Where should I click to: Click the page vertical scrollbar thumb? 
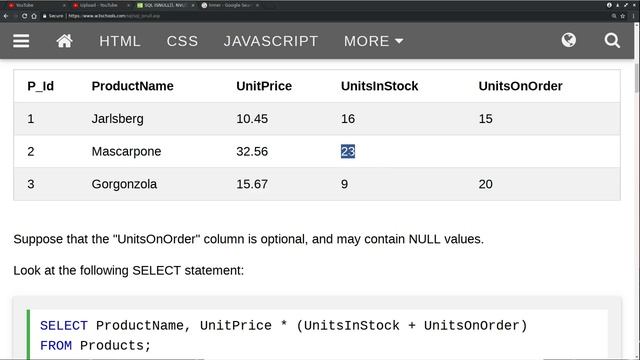point(637,78)
